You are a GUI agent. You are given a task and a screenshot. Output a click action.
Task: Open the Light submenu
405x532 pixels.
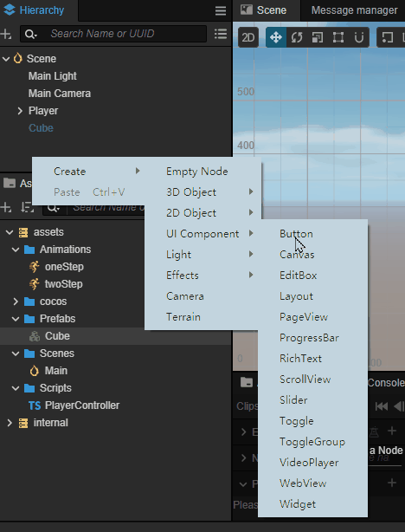(203, 255)
